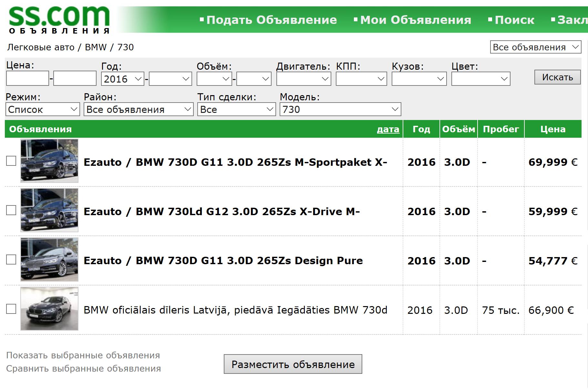Click the minimum price input field

tap(27, 78)
